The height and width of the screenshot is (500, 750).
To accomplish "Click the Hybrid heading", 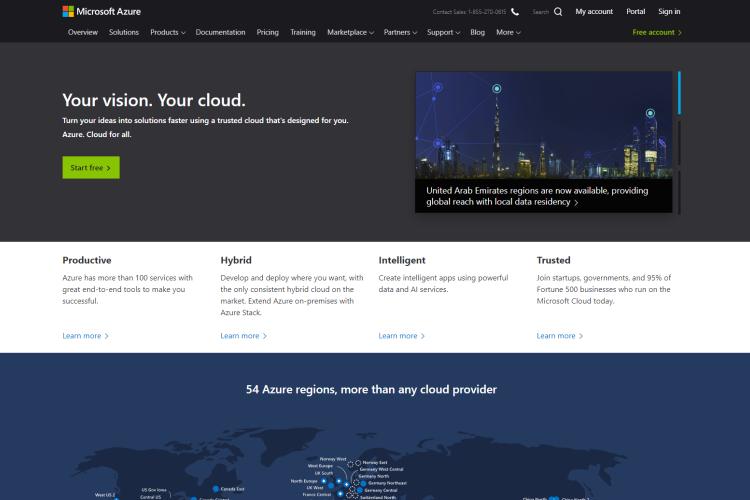I will coord(236,260).
